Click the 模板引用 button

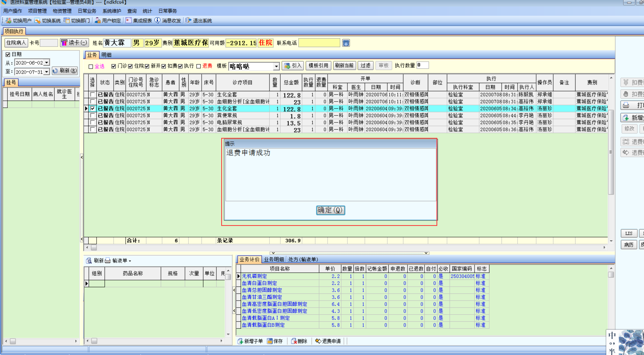318,66
